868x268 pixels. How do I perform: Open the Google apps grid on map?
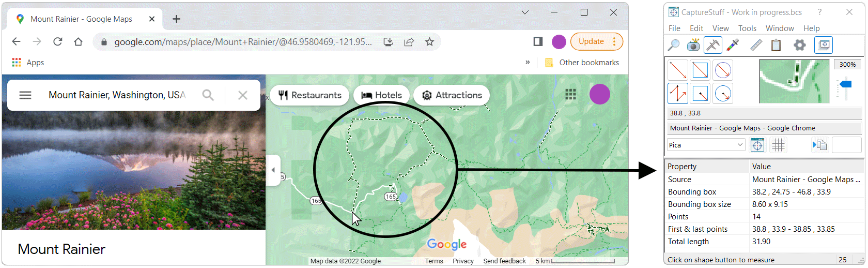click(570, 94)
